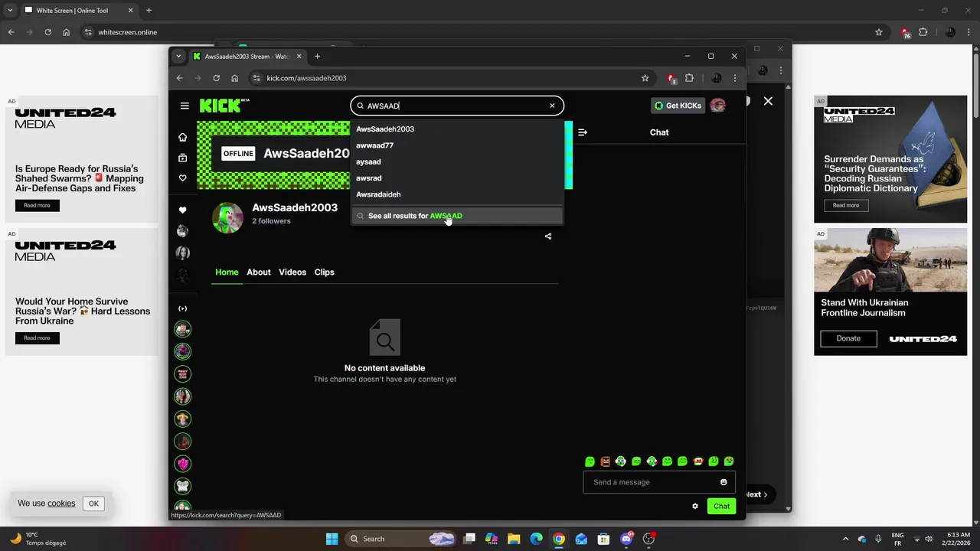
Task: Select the White Screen Online Tool tab
Action: (x=79, y=11)
